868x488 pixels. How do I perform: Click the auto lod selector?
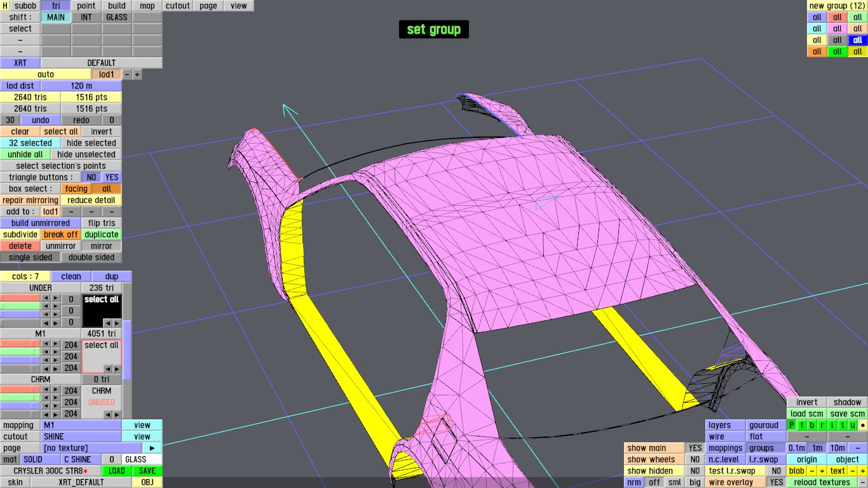46,74
